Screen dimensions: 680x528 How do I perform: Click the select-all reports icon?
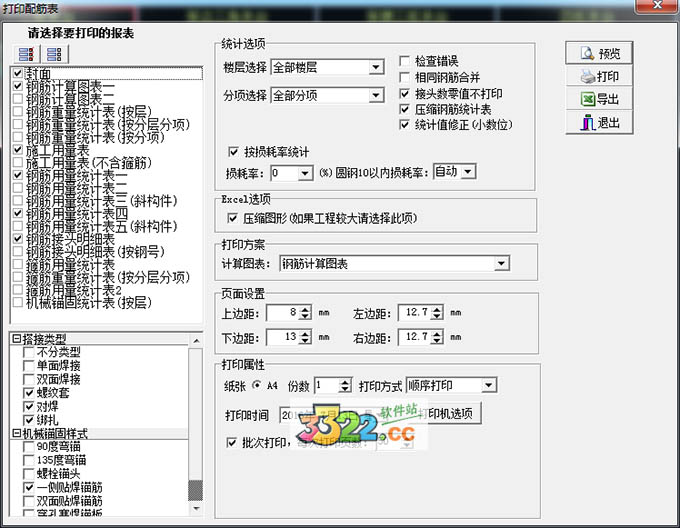(26, 54)
